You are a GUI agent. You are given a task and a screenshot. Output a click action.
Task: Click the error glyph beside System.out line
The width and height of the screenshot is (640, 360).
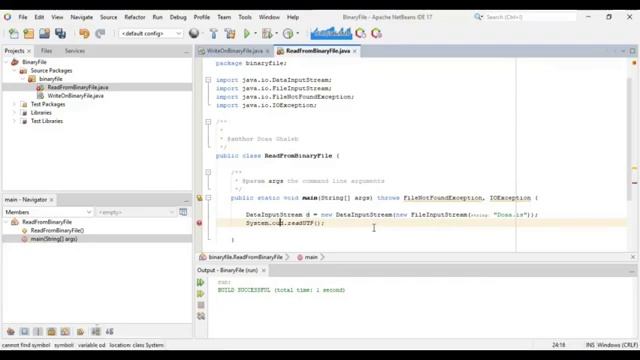[199, 223]
